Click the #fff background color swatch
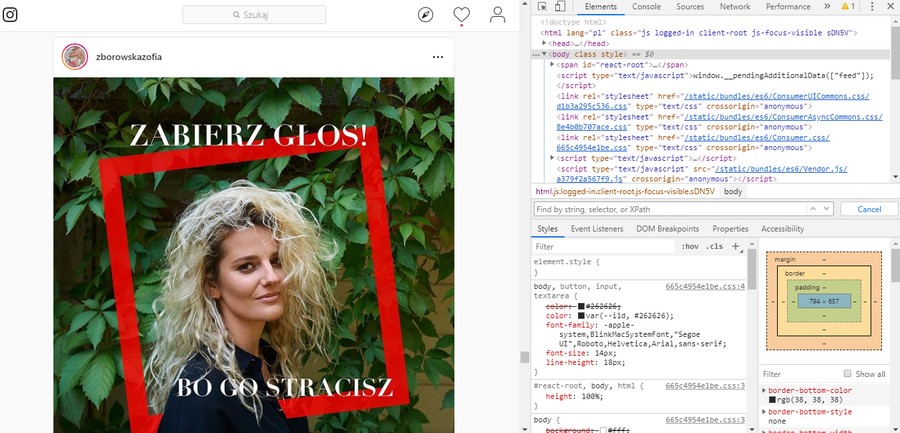900x433 pixels. [603, 430]
